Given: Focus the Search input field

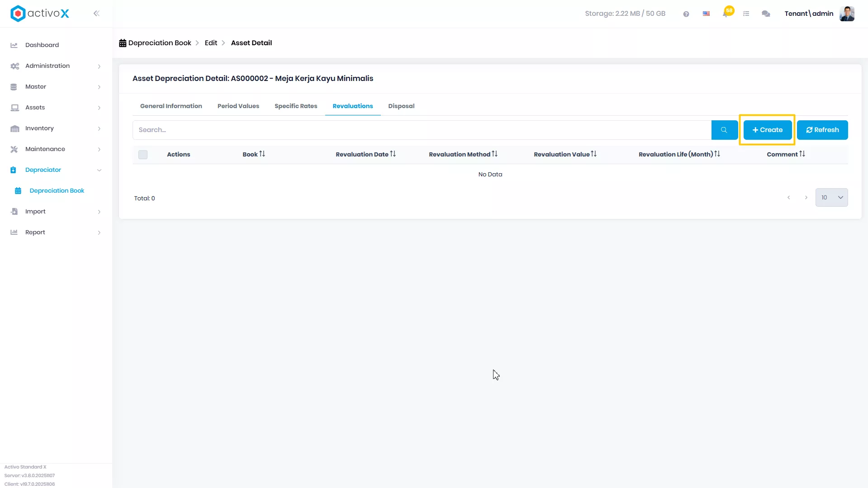Looking at the screenshot, I should (422, 130).
